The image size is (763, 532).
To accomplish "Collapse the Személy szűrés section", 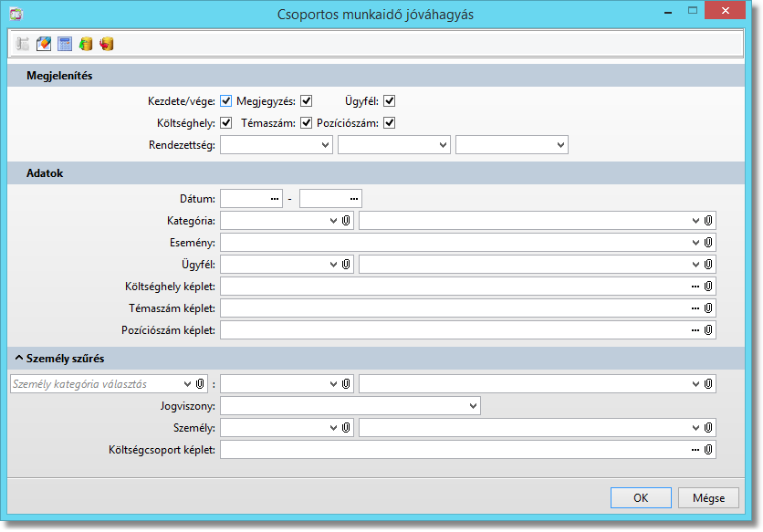I will (x=19, y=359).
